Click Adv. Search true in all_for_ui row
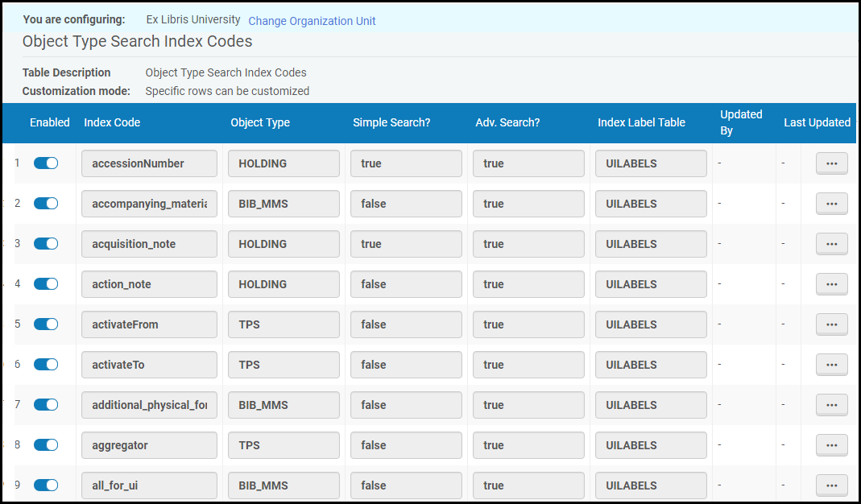The image size is (861, 504). click(529, 485)
